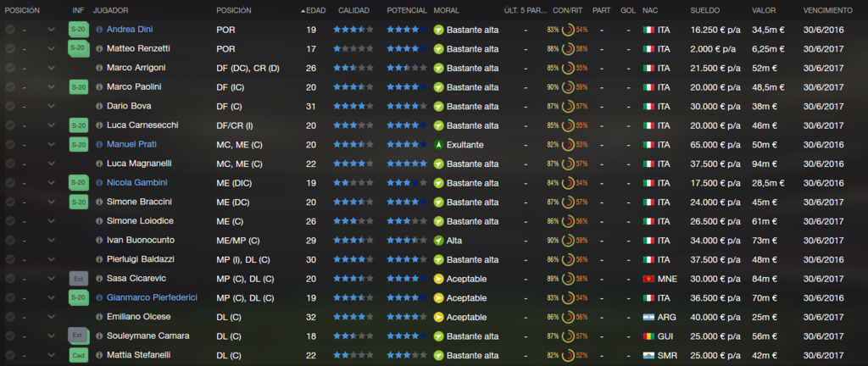Click the Guinea flag for Souleymane Camara
The width and height of the screenshot is (868, 366).
click(x=648, y=336)
